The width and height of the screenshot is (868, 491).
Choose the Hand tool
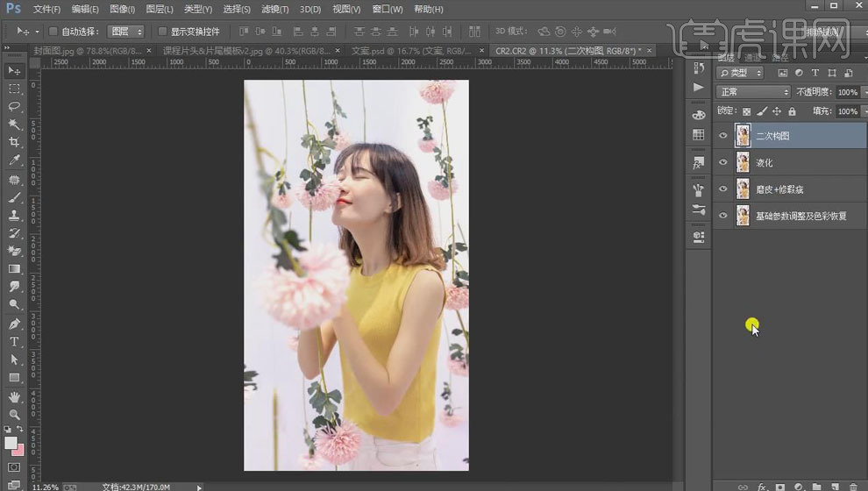14,396
